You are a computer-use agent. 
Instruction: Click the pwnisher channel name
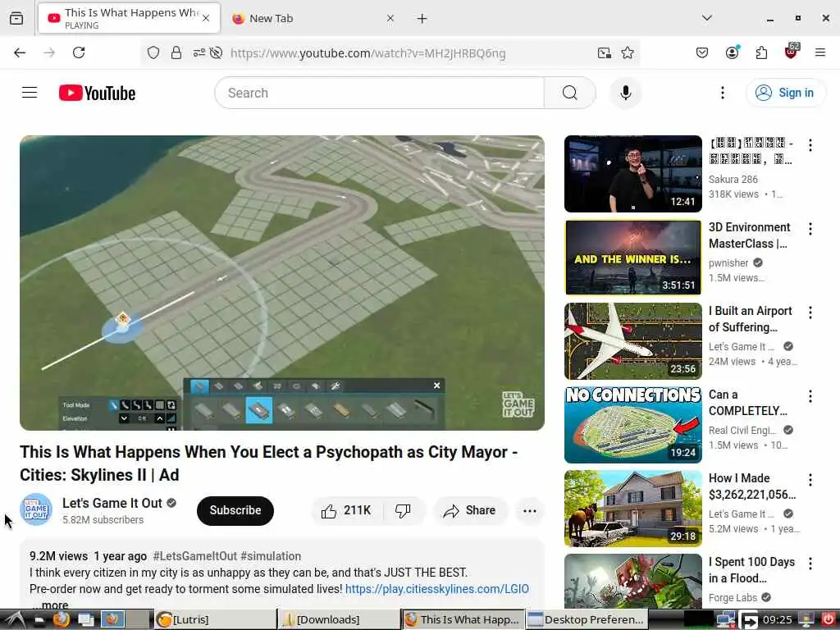[x=728, y=263]
